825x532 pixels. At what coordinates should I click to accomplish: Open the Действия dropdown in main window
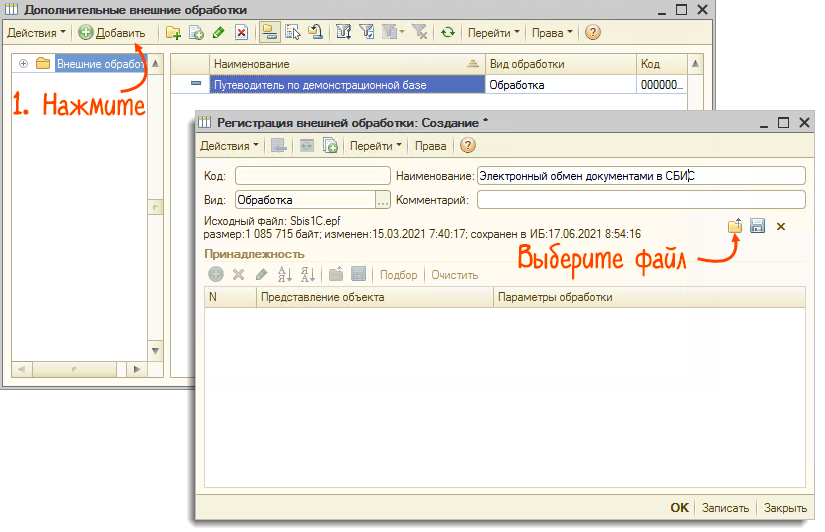tap(36, 32)
